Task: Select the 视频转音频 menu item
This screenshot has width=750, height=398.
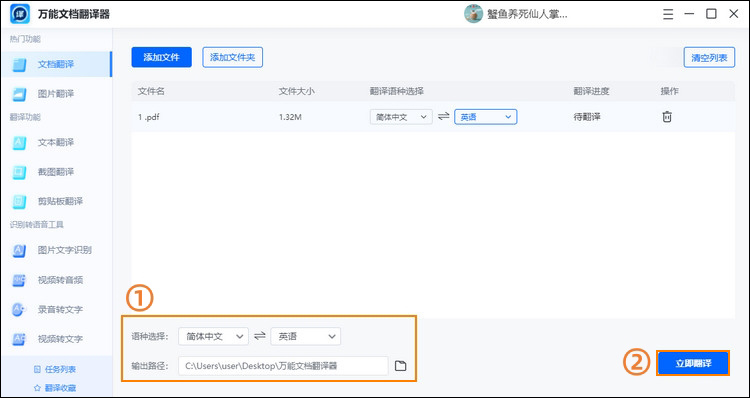Action: point(56,280)
